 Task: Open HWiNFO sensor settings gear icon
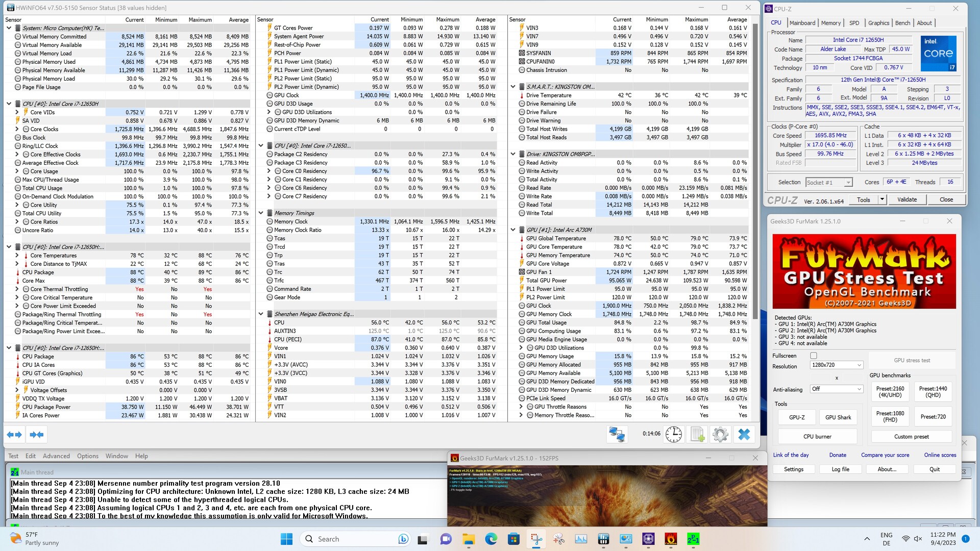tap(720, 435)
